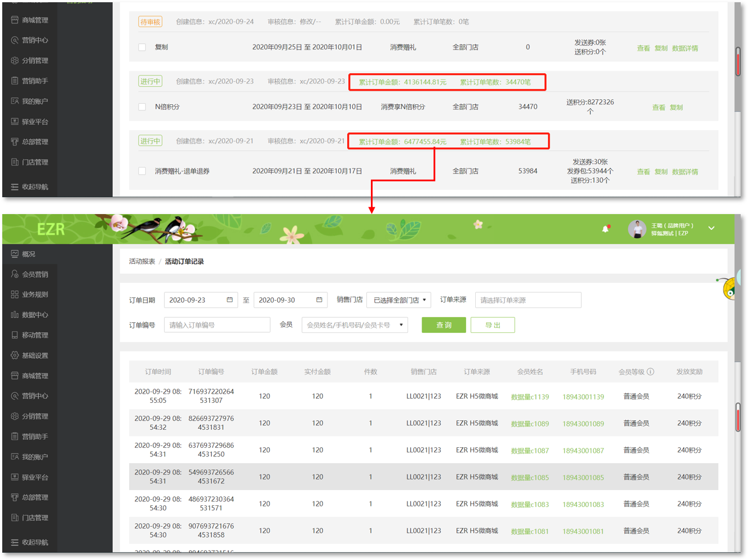The image size is (748, 560).
Task: Open phone link 18943001081
Action: click(x=583, y=531)
